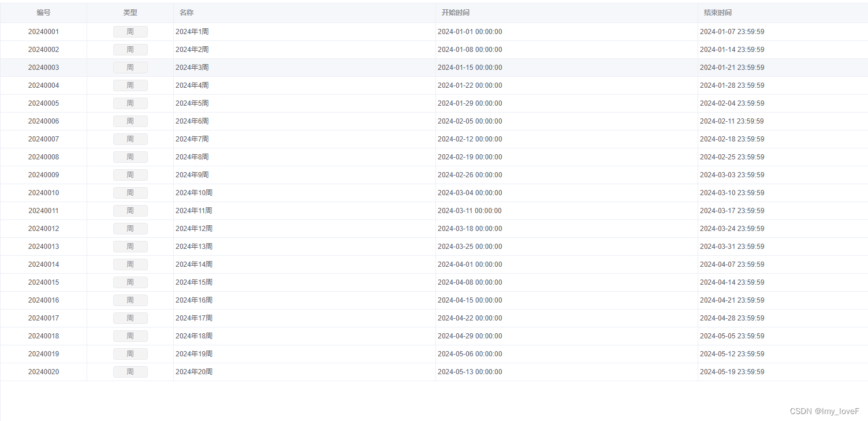
Task: Select end time 2024-03-31 23:59:59
Action: 732,247
